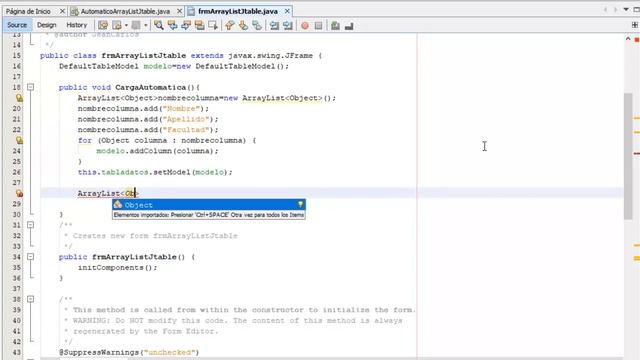Screen dimensions: 640x360
Task: Toggle rectangular selection mode
Action: coord(213,25)
